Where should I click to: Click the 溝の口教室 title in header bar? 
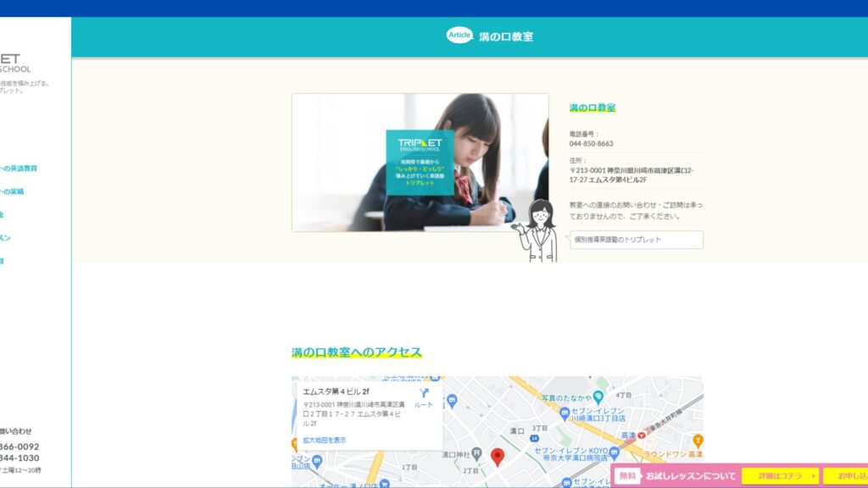pyautogui.click(x=506, y=36)
